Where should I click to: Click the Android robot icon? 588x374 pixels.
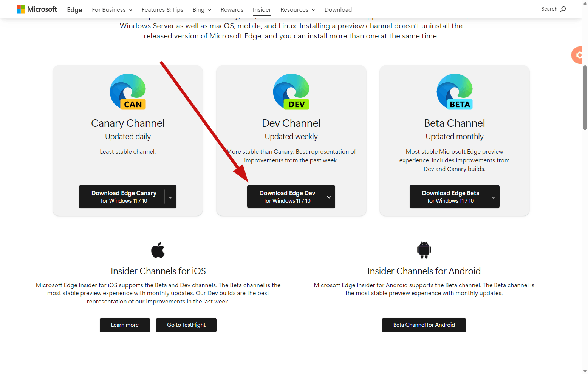424,250
